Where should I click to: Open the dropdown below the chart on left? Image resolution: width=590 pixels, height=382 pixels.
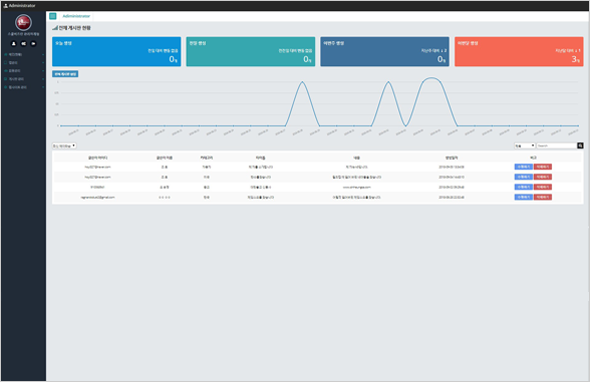pyautogui.click(x=64, y=146)
